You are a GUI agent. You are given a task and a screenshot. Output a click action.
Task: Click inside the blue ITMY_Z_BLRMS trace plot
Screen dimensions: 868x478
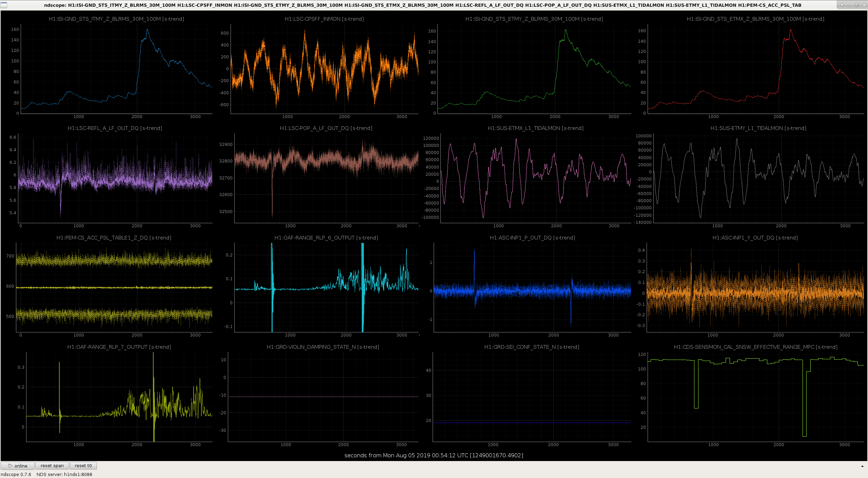tap(117, 69)
